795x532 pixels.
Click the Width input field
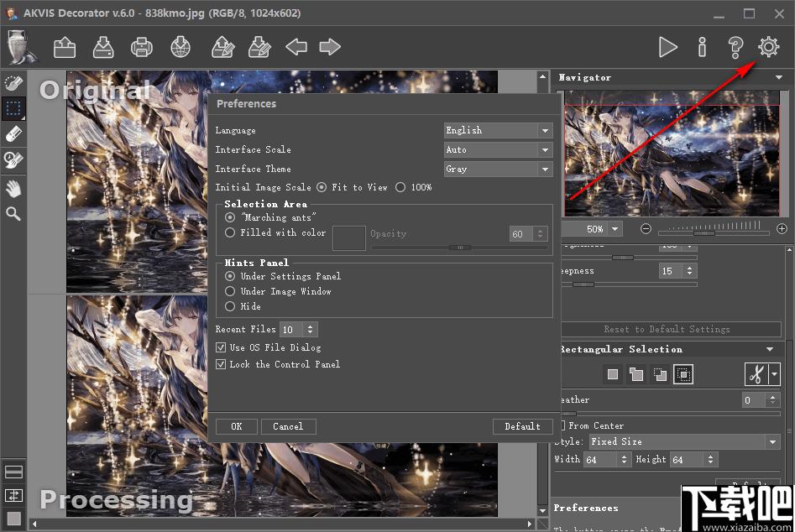point(601,460)
